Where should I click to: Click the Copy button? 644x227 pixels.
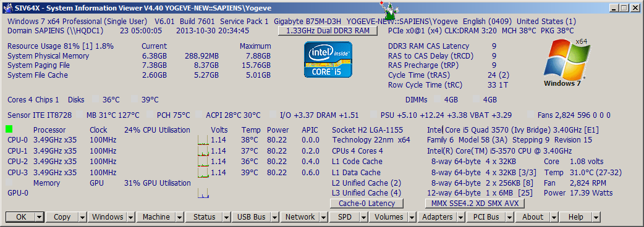coord(62,217)
